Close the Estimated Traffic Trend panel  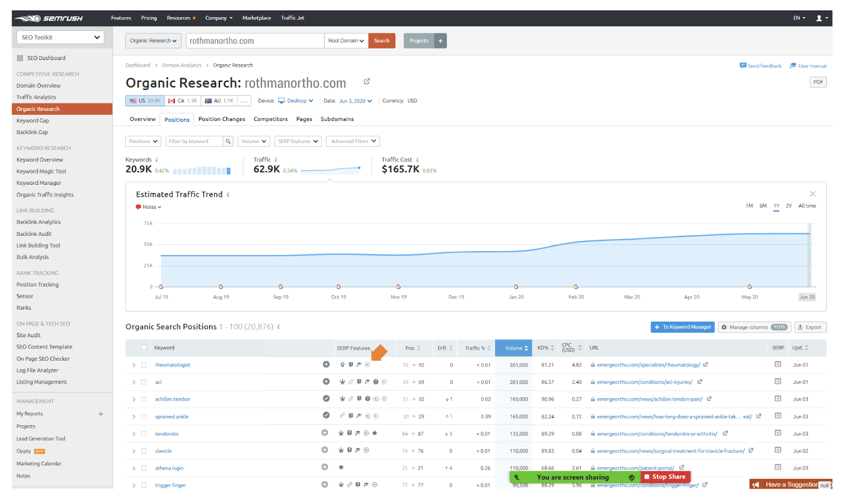(x=812, y=194)
